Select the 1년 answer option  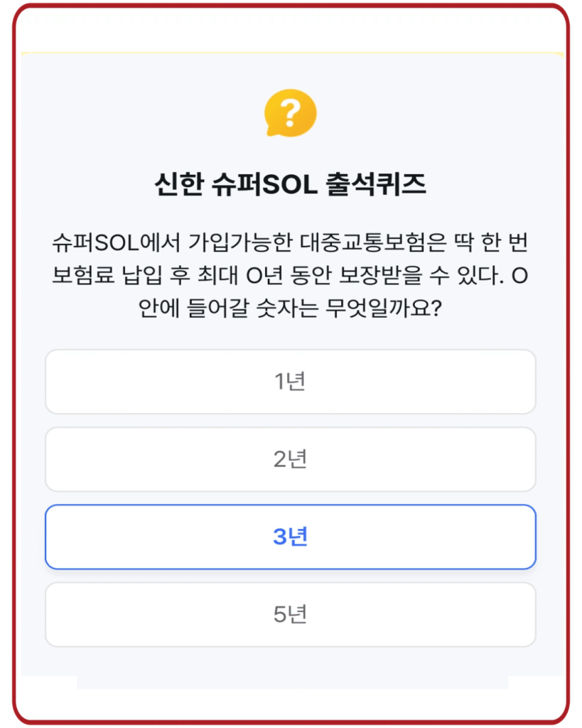coord(290,382)
